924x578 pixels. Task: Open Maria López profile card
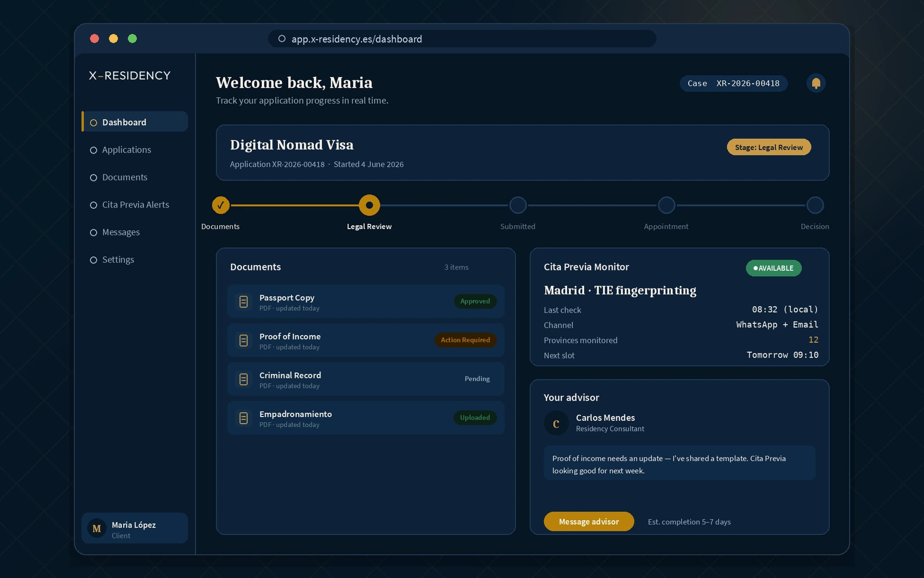(135, 528)
